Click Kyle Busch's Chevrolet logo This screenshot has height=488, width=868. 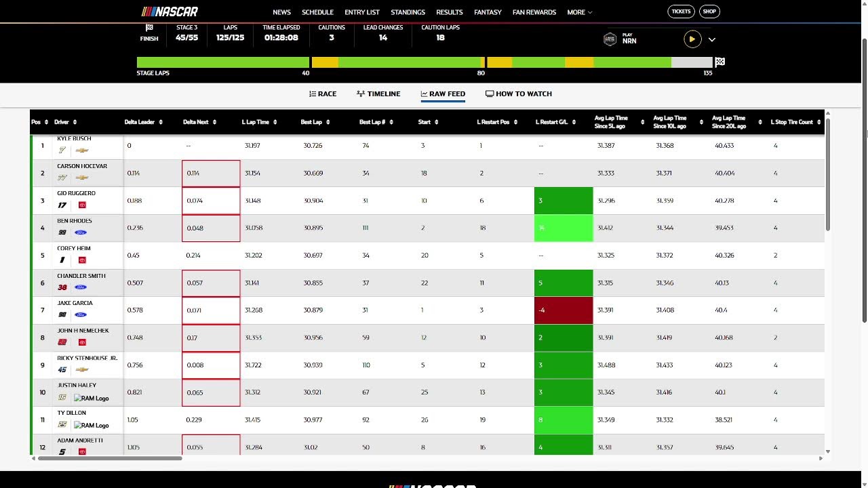point(82,150)
